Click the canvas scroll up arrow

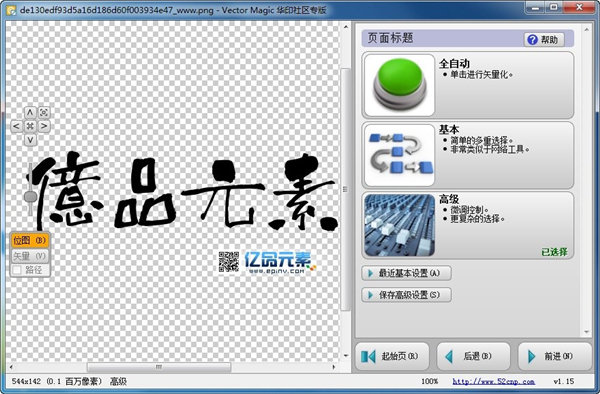[346, 27]
